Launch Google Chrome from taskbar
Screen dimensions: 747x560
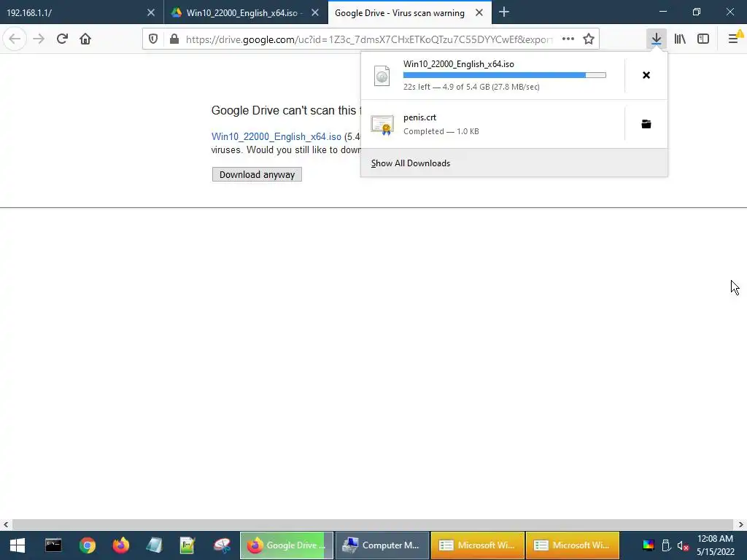(88, 545)
